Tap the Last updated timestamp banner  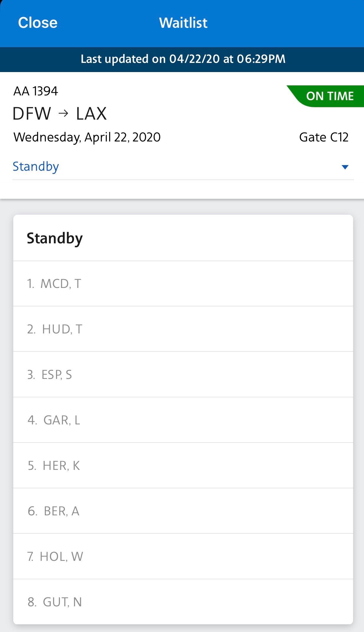point(182,59)
